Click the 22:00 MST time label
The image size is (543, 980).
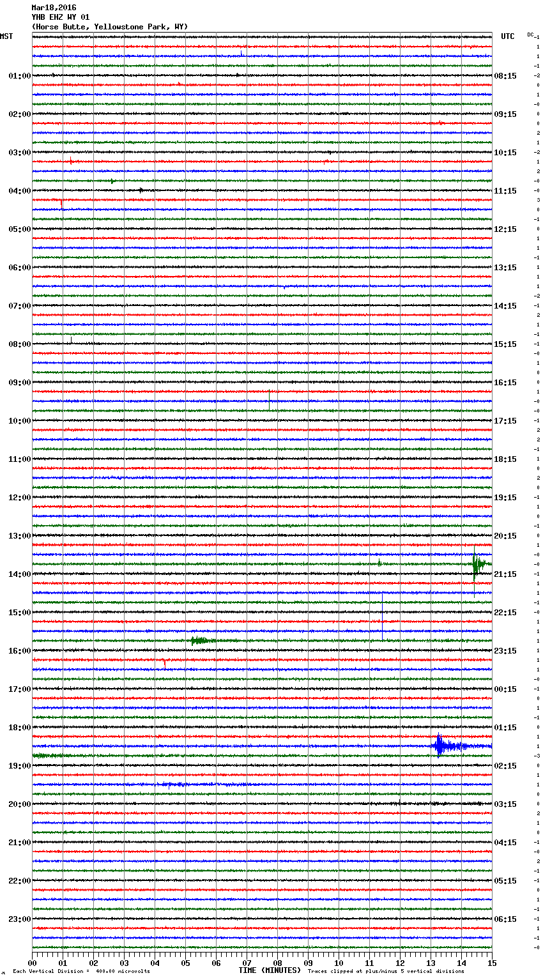[20, 881]
